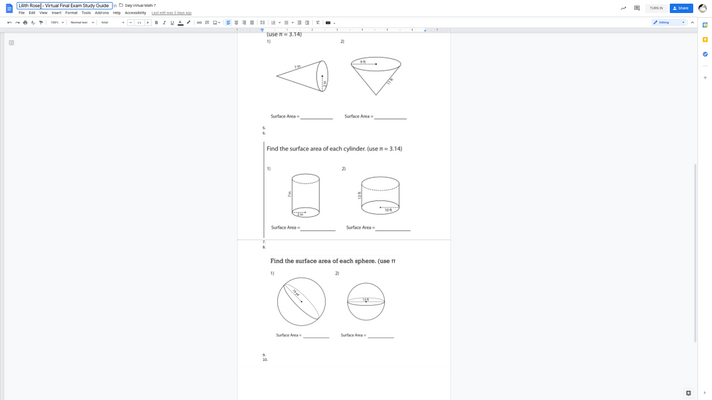712x400 pixels.
Task: Open the comment history icon
Action: click(637, 8)
